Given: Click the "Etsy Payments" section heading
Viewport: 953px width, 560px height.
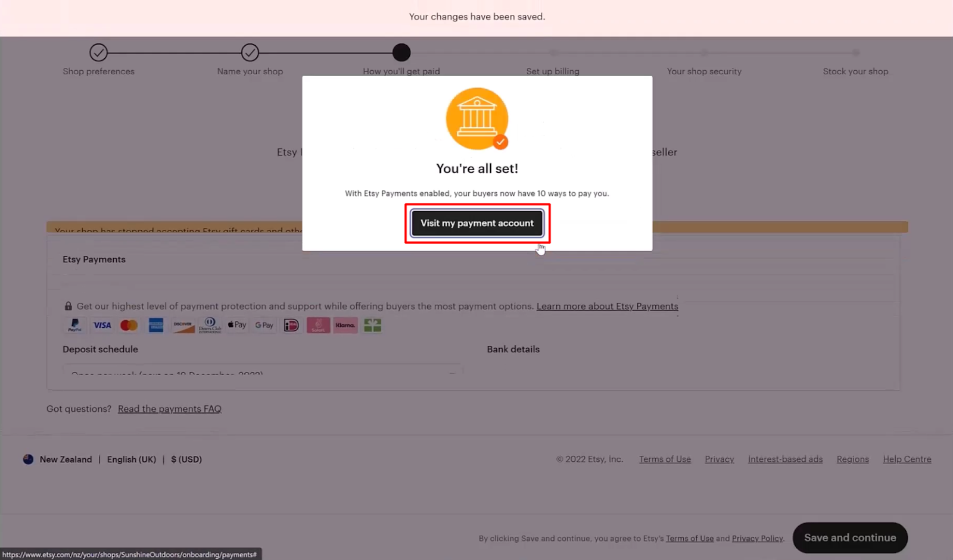Looking at the screenshot, I should 94,259.
